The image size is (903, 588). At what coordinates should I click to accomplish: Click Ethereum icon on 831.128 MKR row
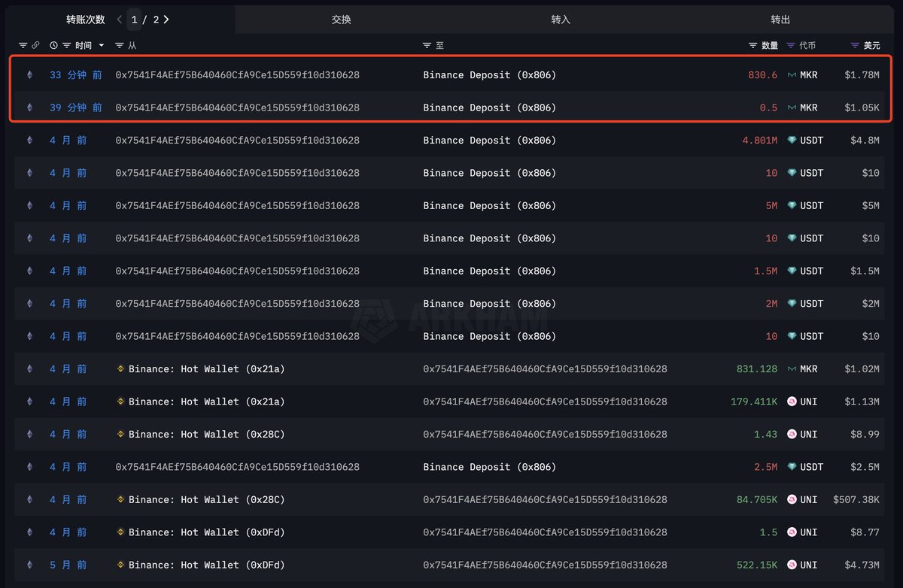tap(30, 369)
